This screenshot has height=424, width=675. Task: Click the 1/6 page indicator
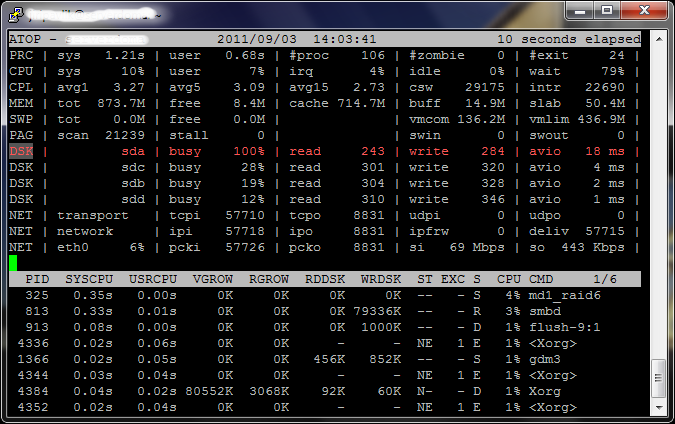tap(604, 279)
